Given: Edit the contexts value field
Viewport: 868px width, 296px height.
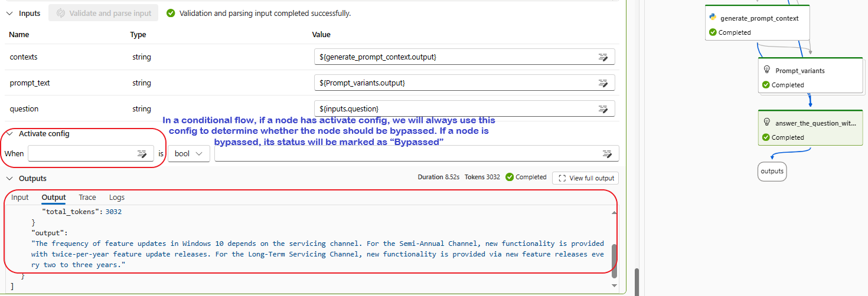Looking at the screenshot, I should pos(465,57).
